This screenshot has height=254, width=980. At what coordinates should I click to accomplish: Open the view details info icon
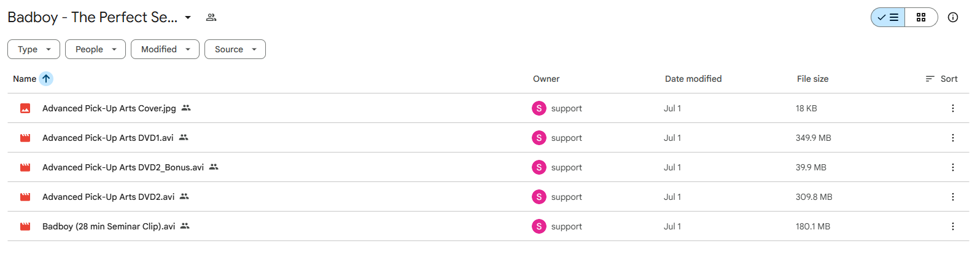click(x=953, y=17)
